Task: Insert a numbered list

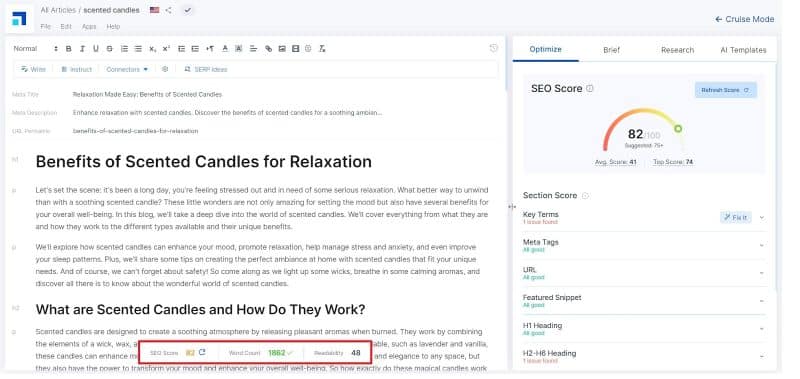Action: [x=124, y=49]
